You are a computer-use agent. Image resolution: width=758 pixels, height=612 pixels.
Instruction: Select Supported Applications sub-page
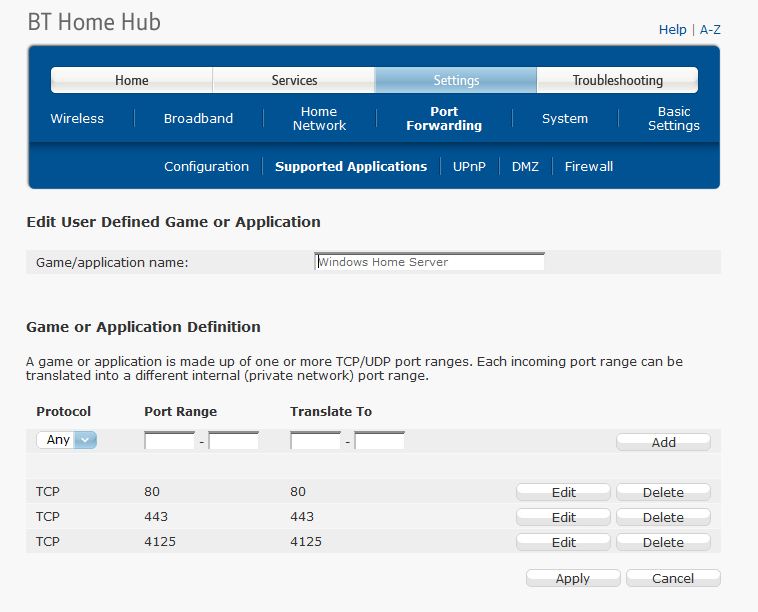click(x=351, y=166)
